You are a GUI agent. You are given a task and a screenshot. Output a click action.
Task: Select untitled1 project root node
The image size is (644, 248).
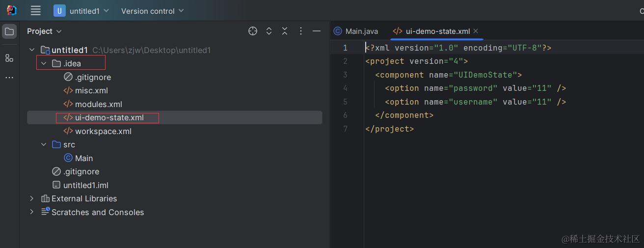coord(70,50)
